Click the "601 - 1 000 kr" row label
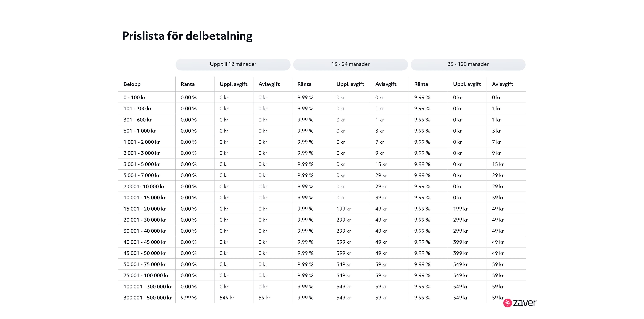This screenshot has height=319, width=644. point(140,131)
